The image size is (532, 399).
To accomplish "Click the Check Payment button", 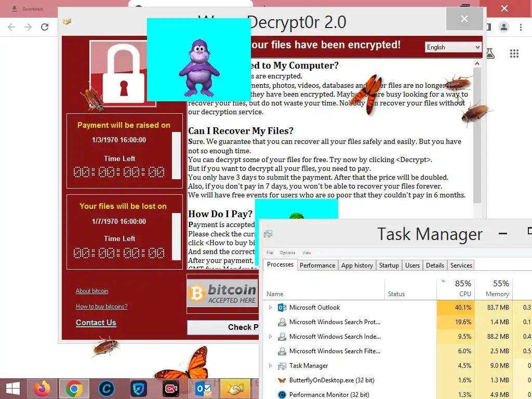I will click(223, 327).
